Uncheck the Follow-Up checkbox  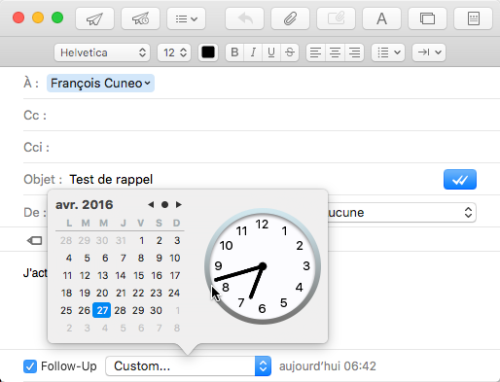30,366
